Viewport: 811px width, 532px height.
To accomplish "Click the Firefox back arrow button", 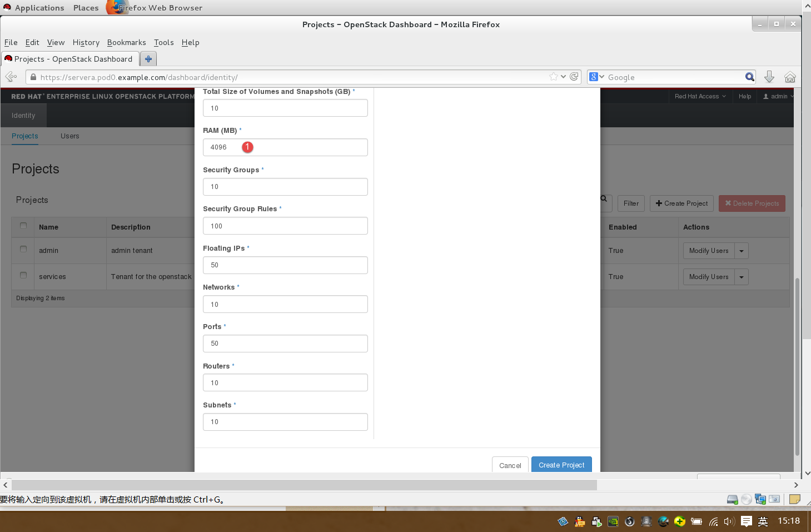I will point(11,77).
